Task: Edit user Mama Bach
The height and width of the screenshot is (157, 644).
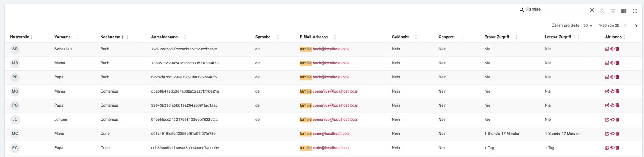Action: [x=607, y=63]
